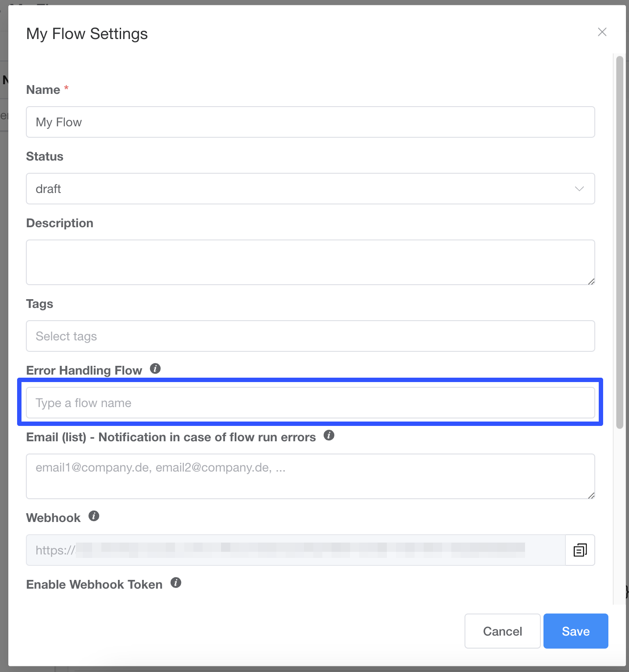Save the flow settings
Viewport: 629px width, 672px height.
coord(575,631)
